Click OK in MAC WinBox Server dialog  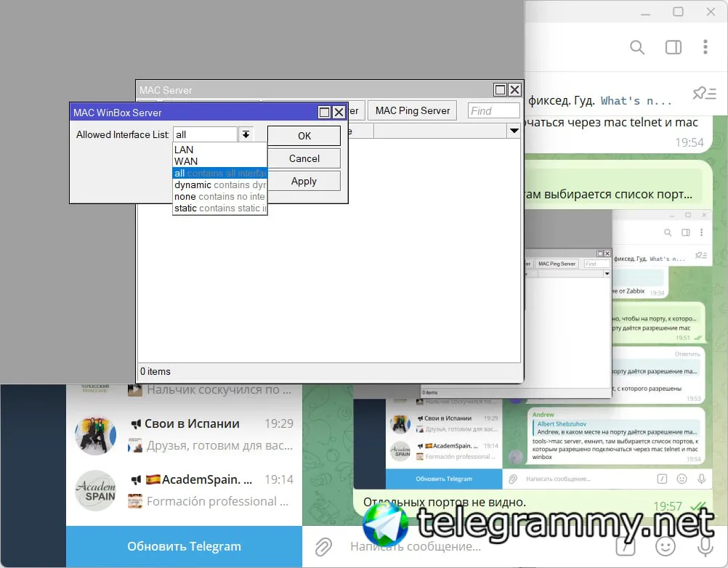point(304,136)
